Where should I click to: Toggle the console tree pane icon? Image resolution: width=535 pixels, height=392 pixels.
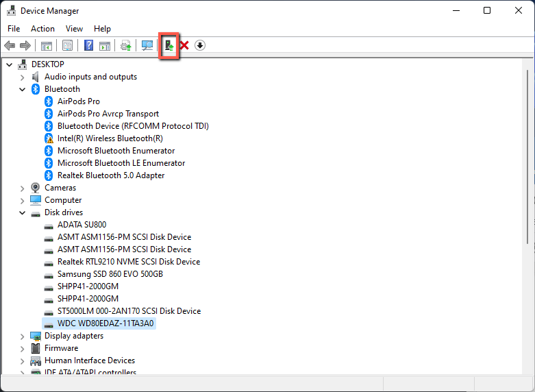(x=47, y=45)
